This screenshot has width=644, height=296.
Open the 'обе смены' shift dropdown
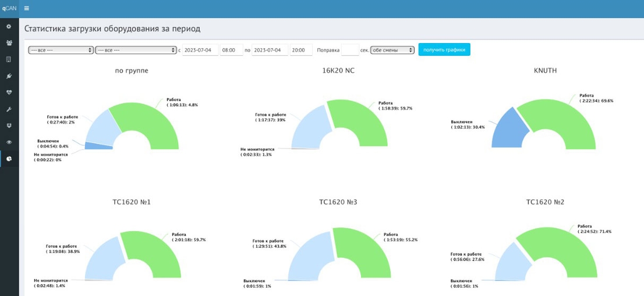[x=392, y=50]
